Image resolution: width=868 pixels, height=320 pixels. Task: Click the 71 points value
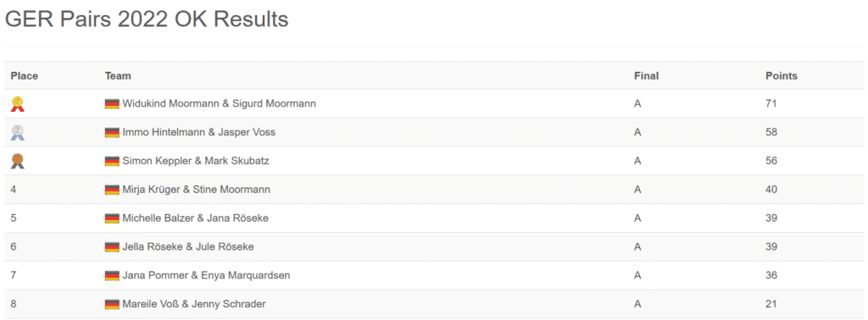[x=771, y=104]
